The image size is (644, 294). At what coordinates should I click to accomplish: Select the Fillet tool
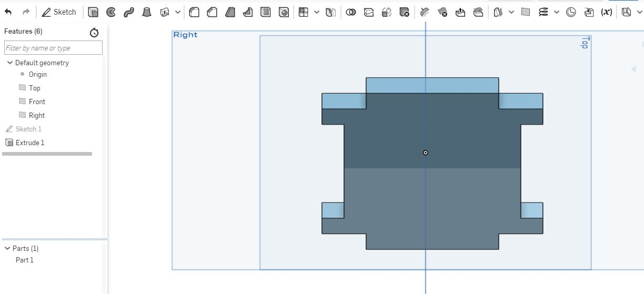click(194, 12)
